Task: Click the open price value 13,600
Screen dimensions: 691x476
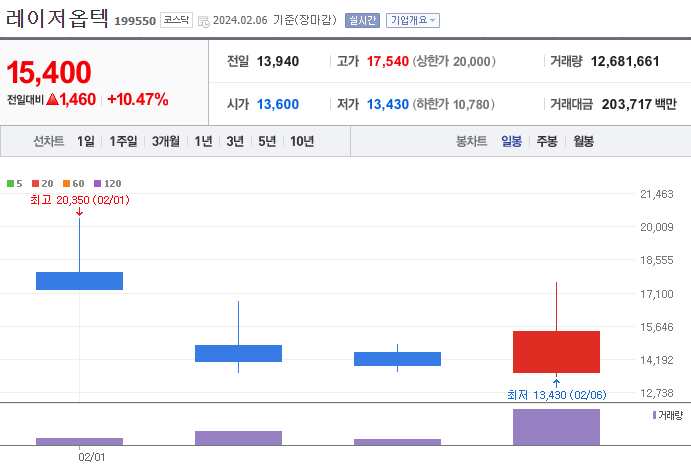Action: pos(278,104)
